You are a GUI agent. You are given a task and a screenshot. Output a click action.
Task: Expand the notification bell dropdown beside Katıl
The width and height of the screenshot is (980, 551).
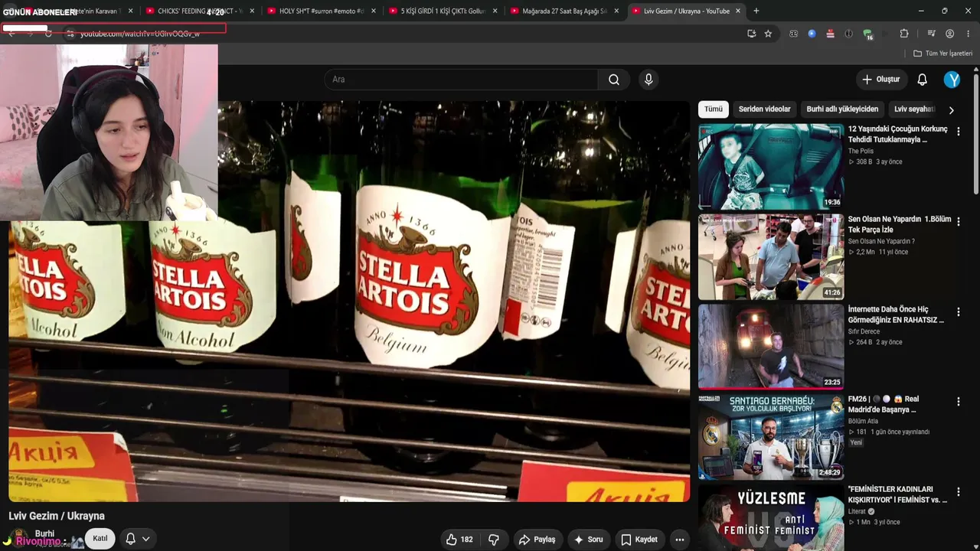tap(145, 539)
